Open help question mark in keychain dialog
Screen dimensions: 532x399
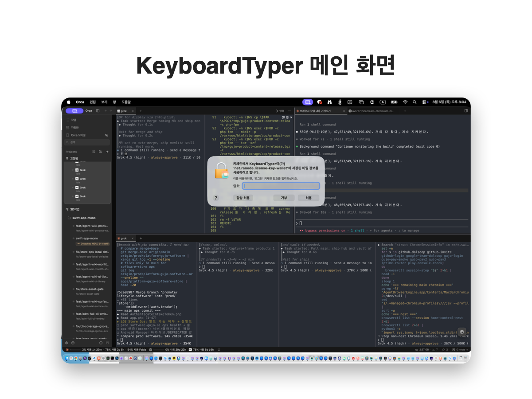(216, 198)
